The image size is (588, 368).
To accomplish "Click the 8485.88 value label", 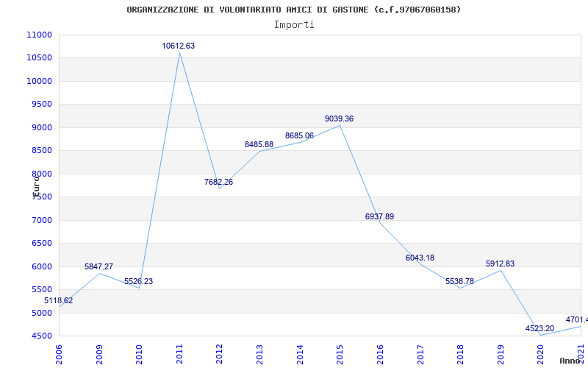I will (x=259, y=144).
